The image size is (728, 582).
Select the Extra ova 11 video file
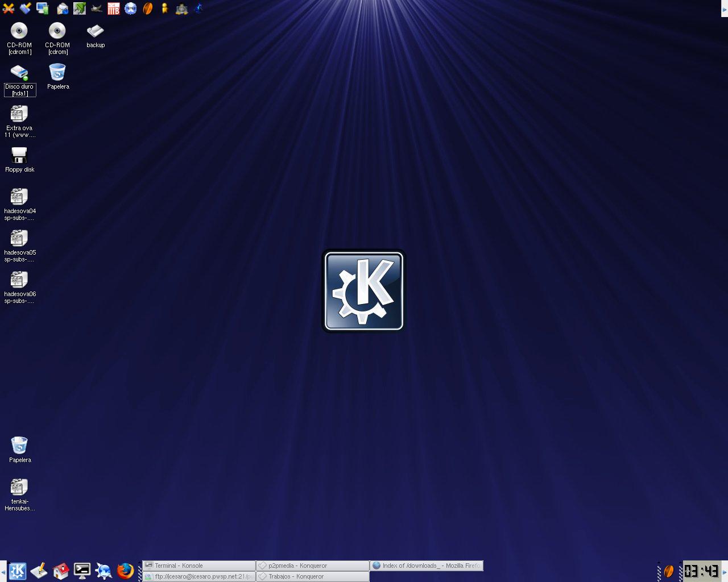pyautogui.click(x=20, y=122)
